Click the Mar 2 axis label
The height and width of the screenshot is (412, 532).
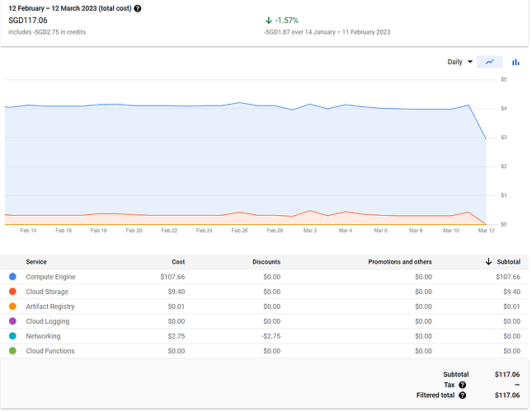(310, 231)
